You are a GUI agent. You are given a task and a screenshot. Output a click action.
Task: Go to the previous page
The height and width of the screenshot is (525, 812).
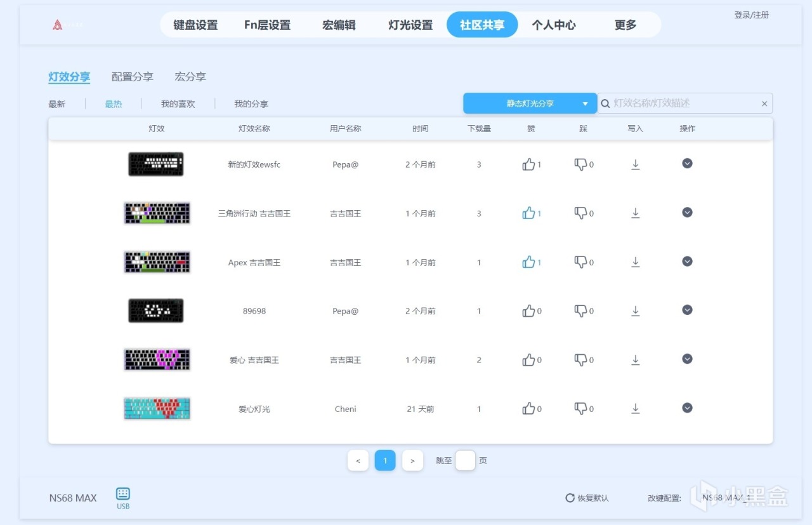(x=358, y=460)
